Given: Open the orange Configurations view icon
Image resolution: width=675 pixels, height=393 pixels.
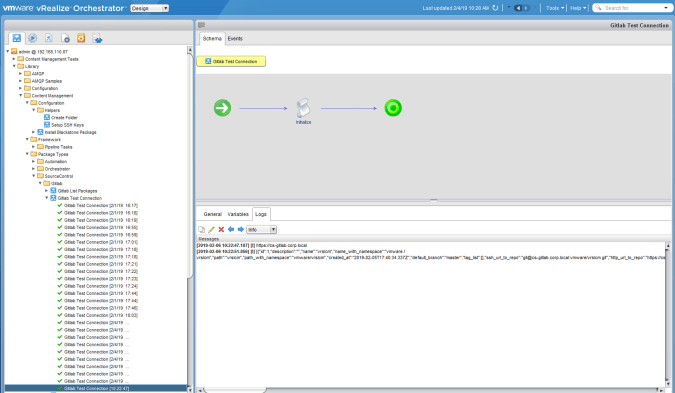Looking at the screenshot, I should pos(81,38).
